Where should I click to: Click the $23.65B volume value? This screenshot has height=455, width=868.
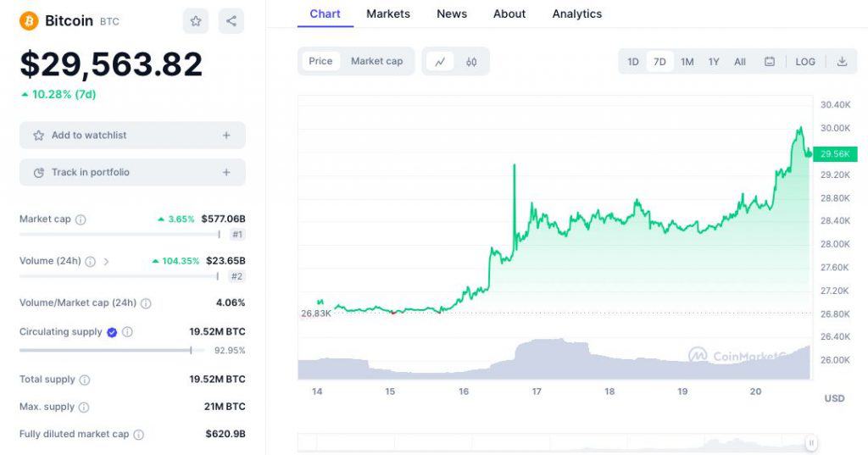(x=225, y=261)
